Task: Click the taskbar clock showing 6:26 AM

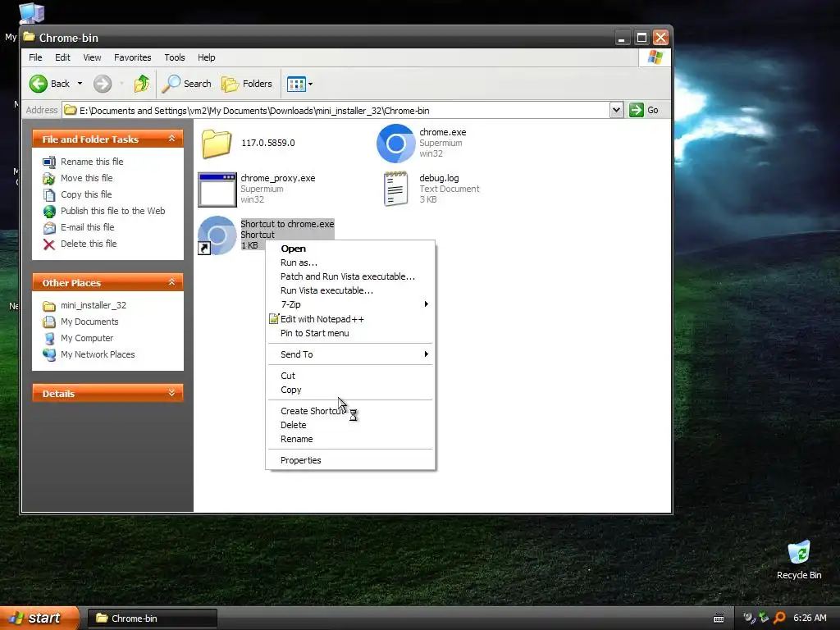Action: point(810,619)
